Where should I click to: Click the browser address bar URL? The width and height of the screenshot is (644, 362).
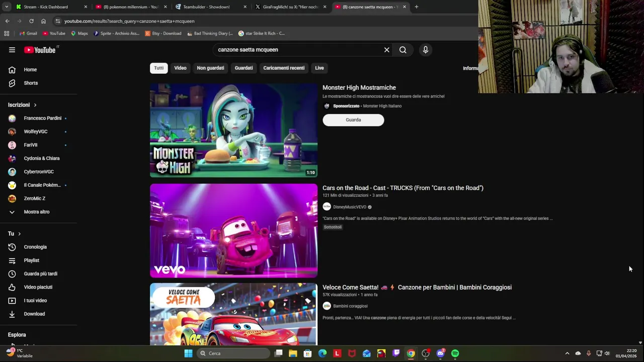click(129, 21)
